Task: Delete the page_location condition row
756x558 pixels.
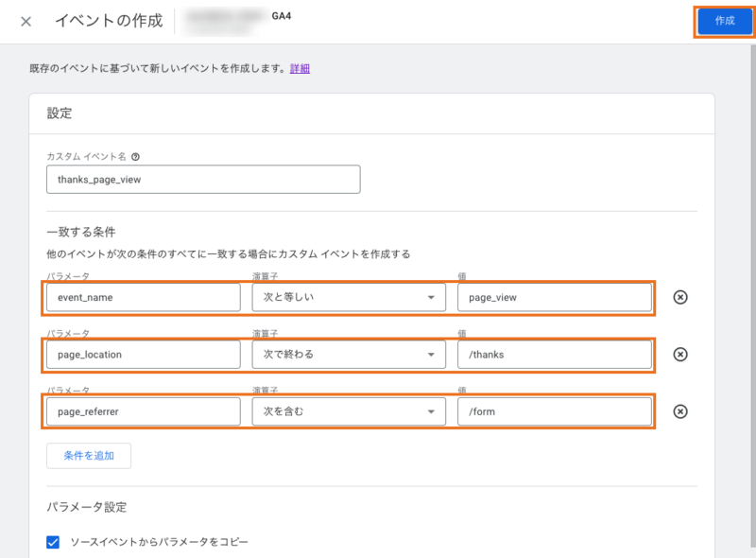Action: (680, 355)
